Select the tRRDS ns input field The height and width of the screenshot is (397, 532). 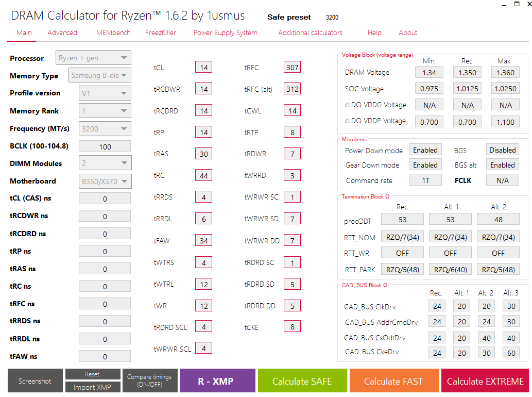105,321
